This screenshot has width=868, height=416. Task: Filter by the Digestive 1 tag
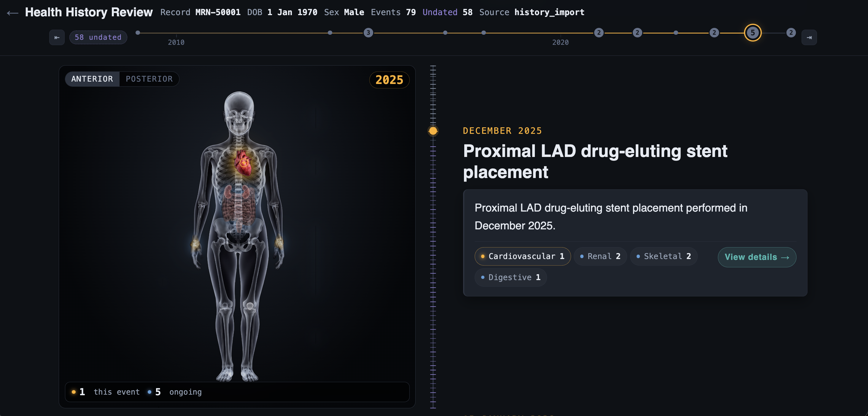[511, 277]
